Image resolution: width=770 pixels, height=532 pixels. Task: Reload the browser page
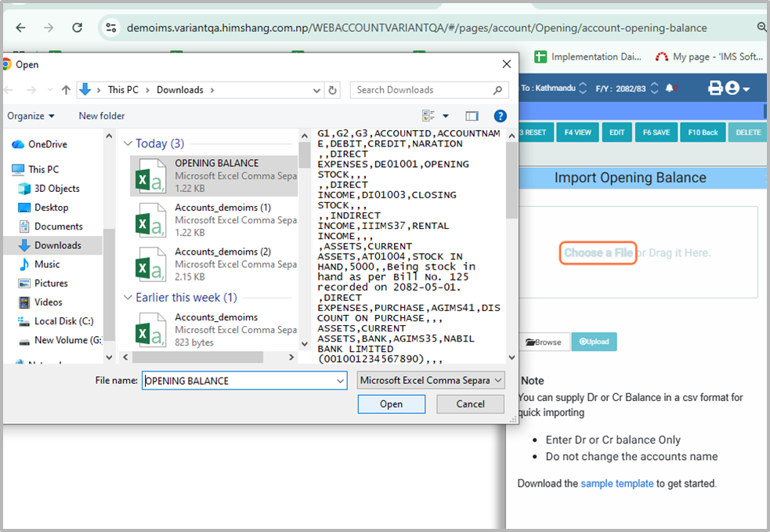77,27
